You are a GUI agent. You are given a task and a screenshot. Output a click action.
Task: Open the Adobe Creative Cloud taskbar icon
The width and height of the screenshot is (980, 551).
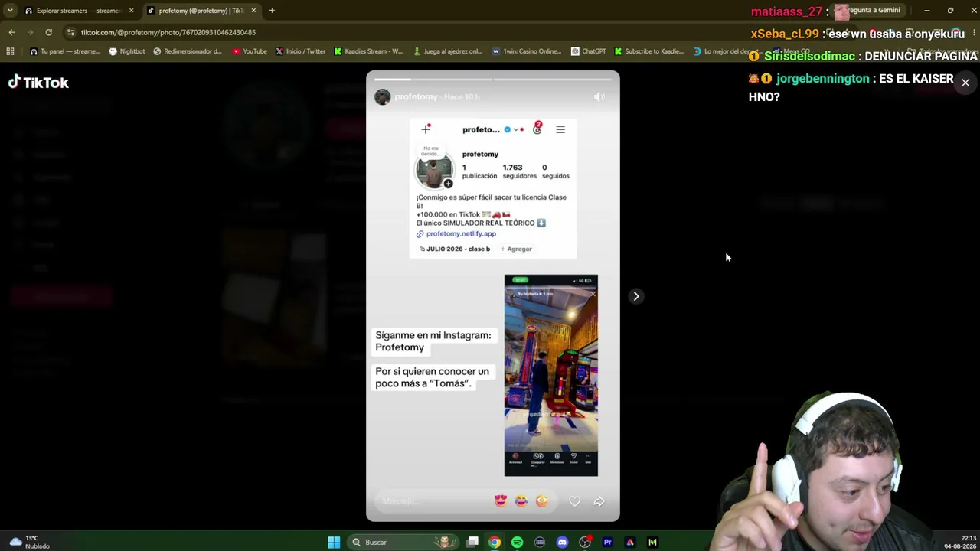pos(630,542)
